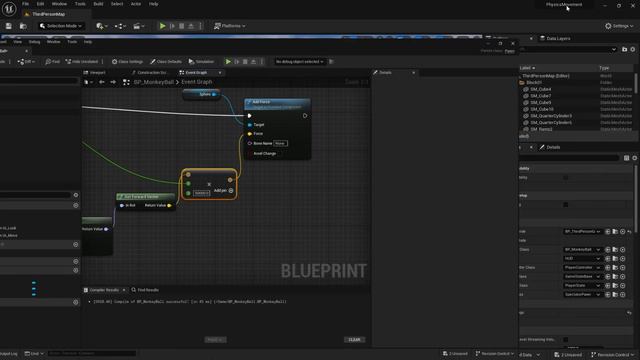Toggle the first checkbox in level Details panel
640x360 pixels.
click(565, 178)
